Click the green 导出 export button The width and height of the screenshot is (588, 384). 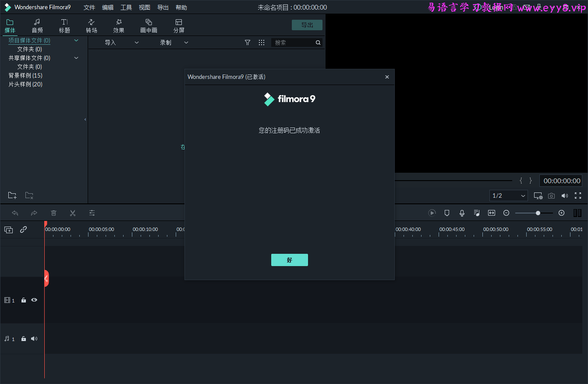click(307, 25)
